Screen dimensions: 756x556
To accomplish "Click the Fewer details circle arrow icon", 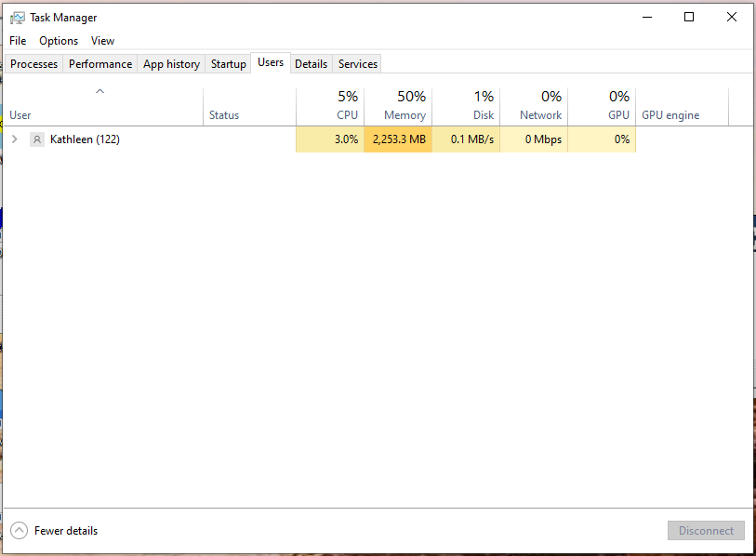I will 19,531.
